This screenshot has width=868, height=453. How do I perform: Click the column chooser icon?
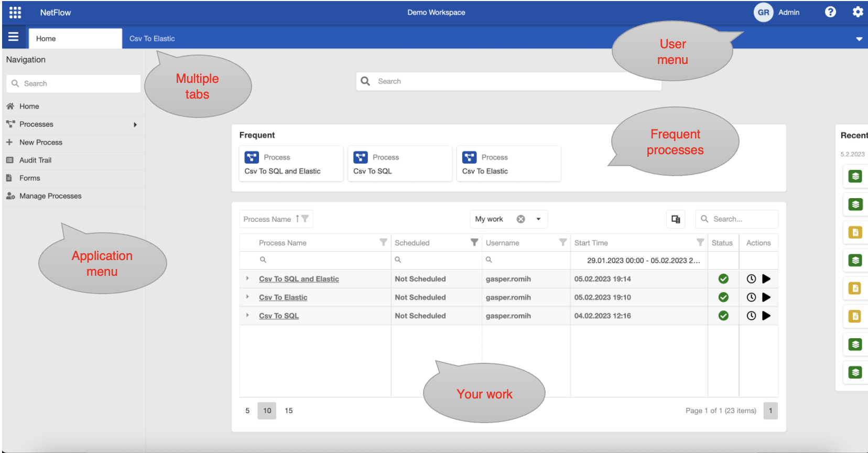[676, 219]
